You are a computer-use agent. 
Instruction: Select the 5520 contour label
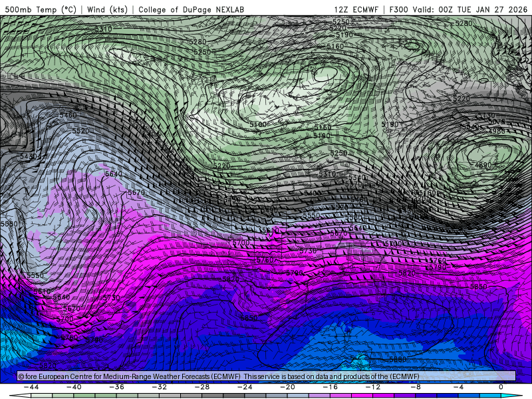click(80, 131)
